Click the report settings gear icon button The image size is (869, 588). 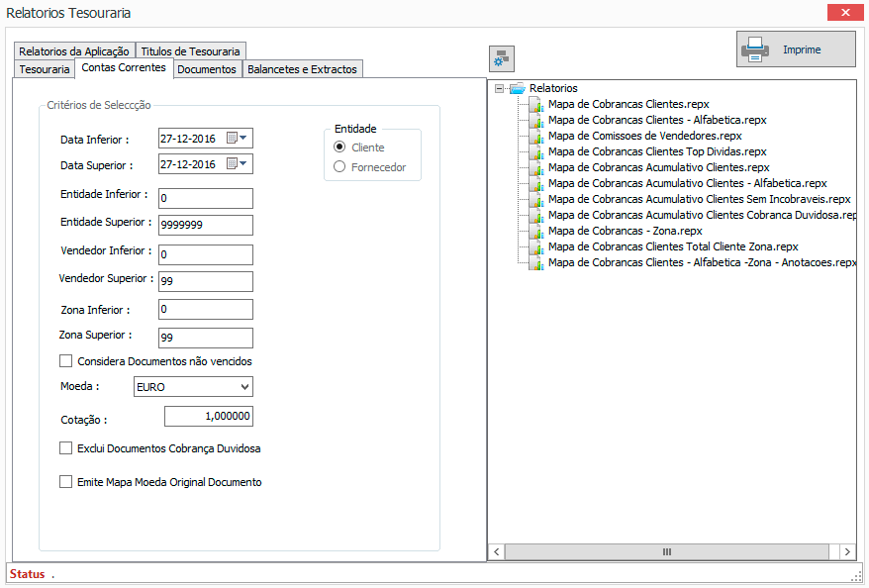pos(502,58)
